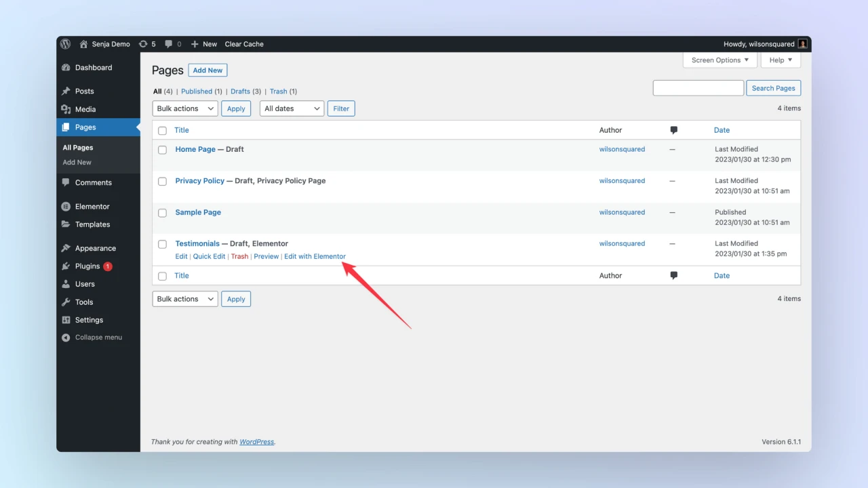
Task: Click the WordPress logo icon in admin bar
Action: (x=66, y=44)
